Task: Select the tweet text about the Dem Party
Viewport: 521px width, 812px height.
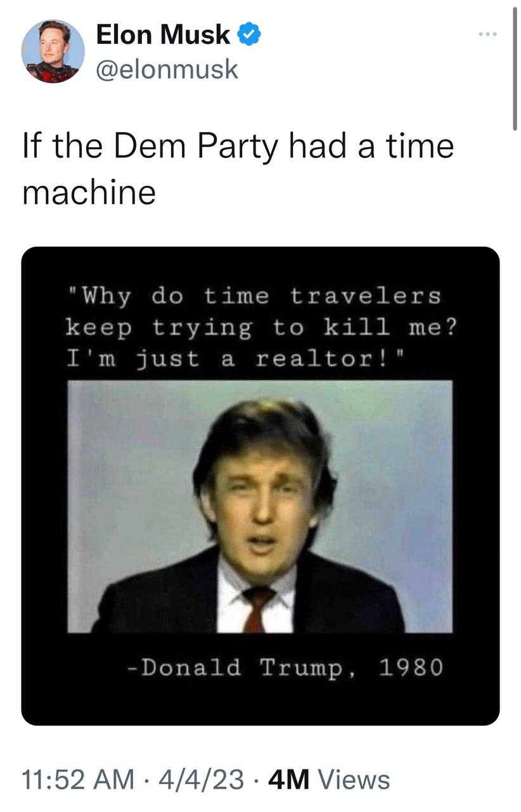Action: [x=238, y=168]
